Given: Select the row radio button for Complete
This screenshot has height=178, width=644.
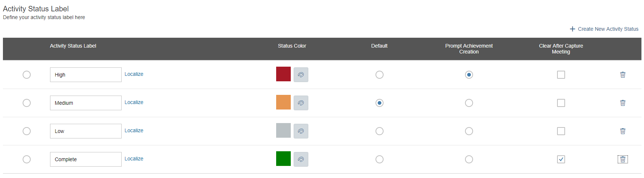Looking at the screenshot, I should 27,159.
